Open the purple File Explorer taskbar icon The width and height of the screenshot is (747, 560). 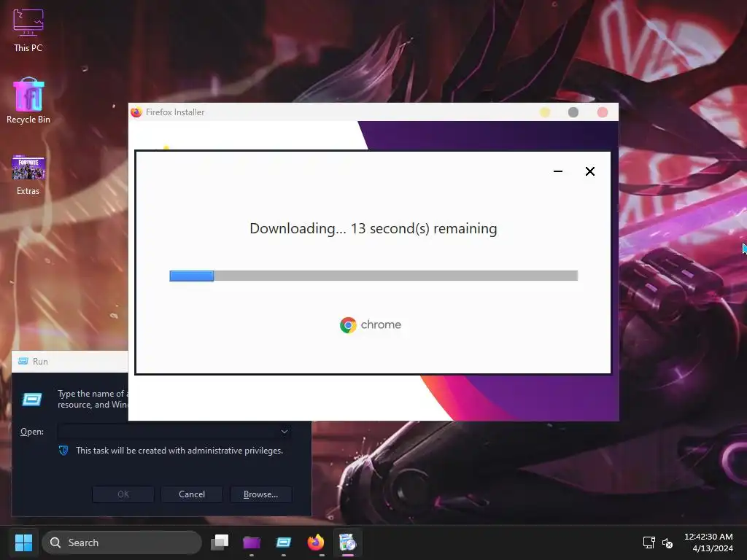252,542
